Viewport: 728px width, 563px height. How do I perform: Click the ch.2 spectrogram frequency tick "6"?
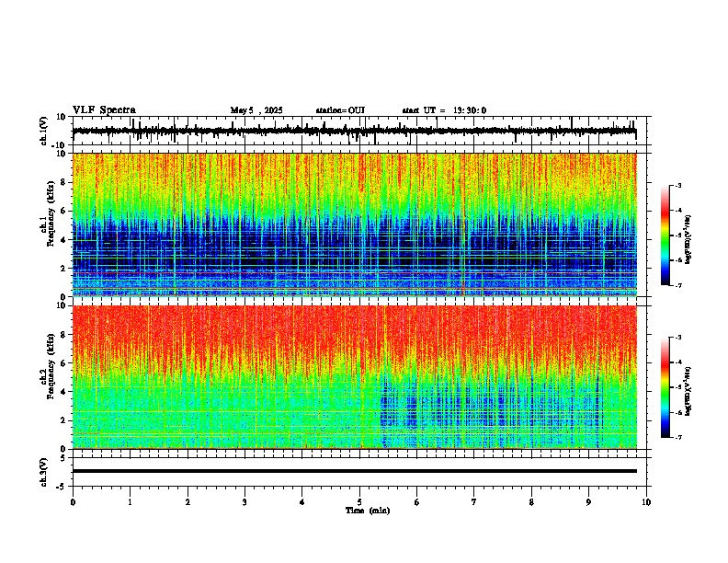(x=64, y=363)
